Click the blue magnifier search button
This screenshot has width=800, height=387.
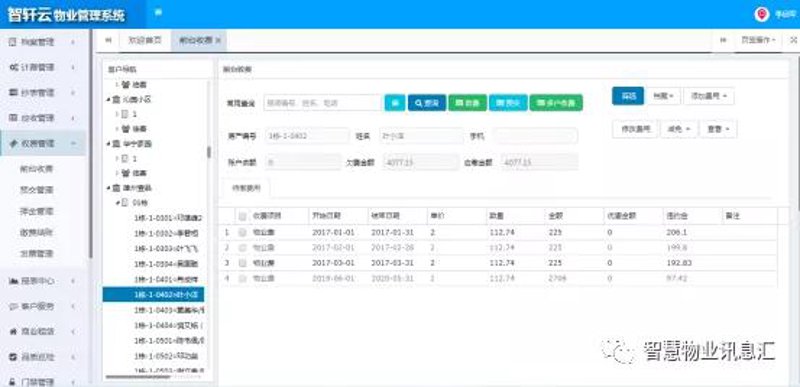(427, 103)
